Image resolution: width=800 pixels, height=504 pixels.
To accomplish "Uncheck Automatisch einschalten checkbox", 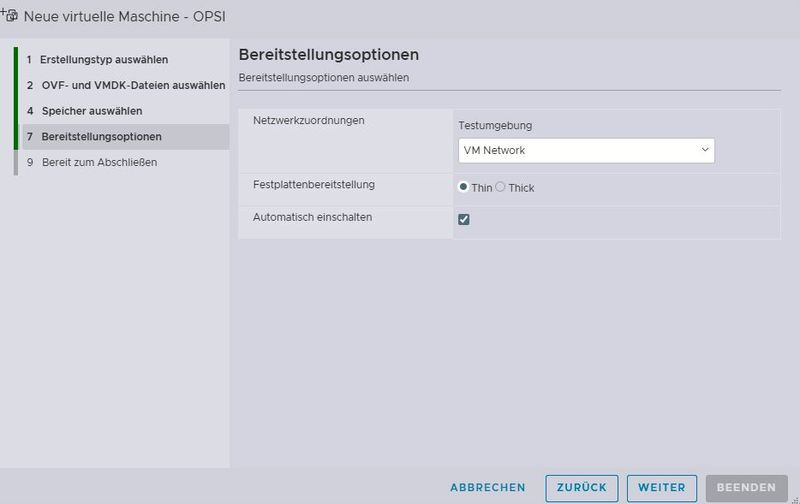I will [464, 219].
